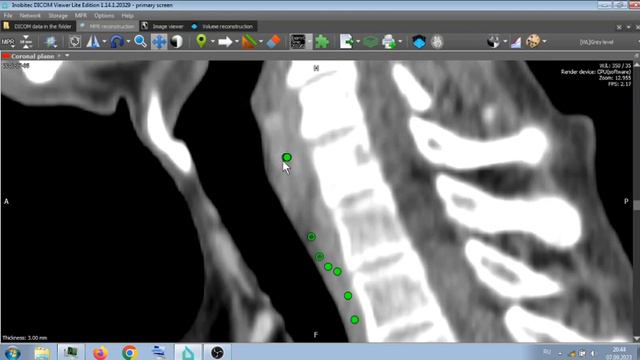Open the Storage menu
The height and width of the screenshot is (360, 640).
coord(58,16)
